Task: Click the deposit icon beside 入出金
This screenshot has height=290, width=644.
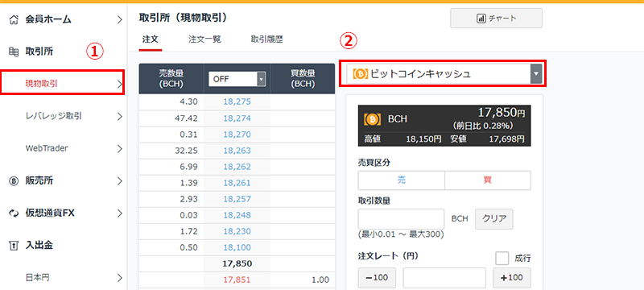Action: (14, 246)
